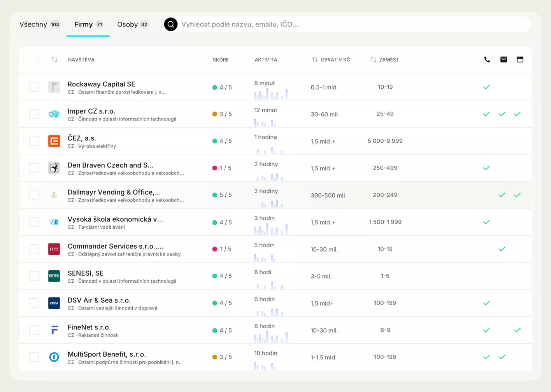Screen dimensions: 551x392
Task: Check the SENESI, SE row
Action: pyautogui.click(x=34, y=276)
